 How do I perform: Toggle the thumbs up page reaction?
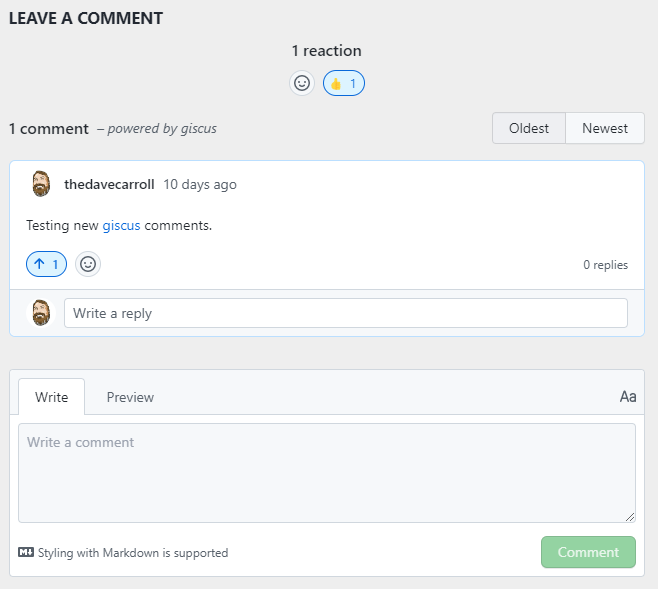point(344,83)
